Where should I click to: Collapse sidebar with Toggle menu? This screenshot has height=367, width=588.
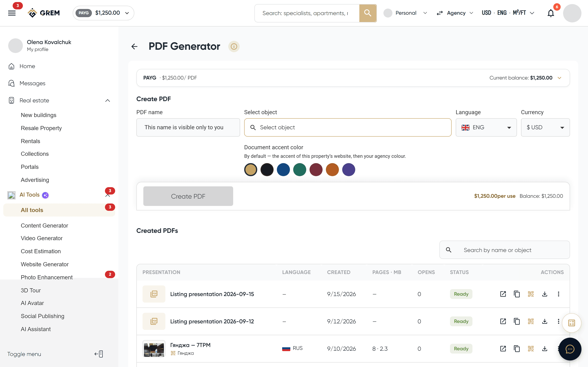click(55, 354)
